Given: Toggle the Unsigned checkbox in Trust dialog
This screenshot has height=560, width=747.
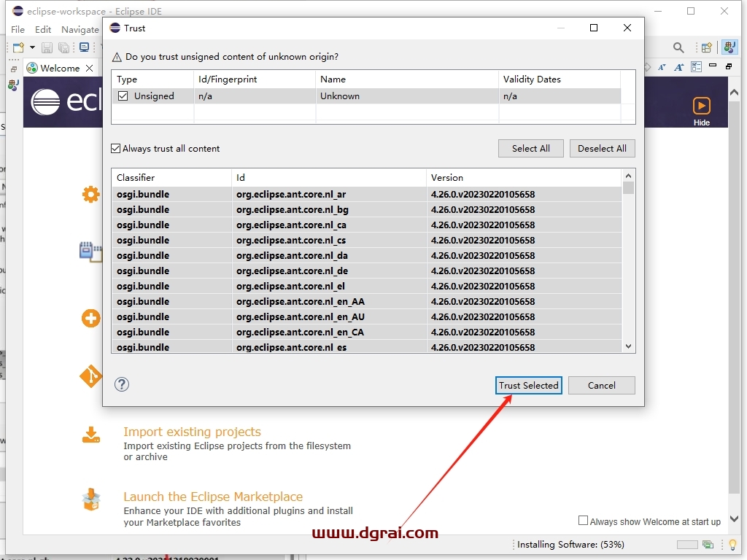Looking at the screenshot, I should 123,96.
